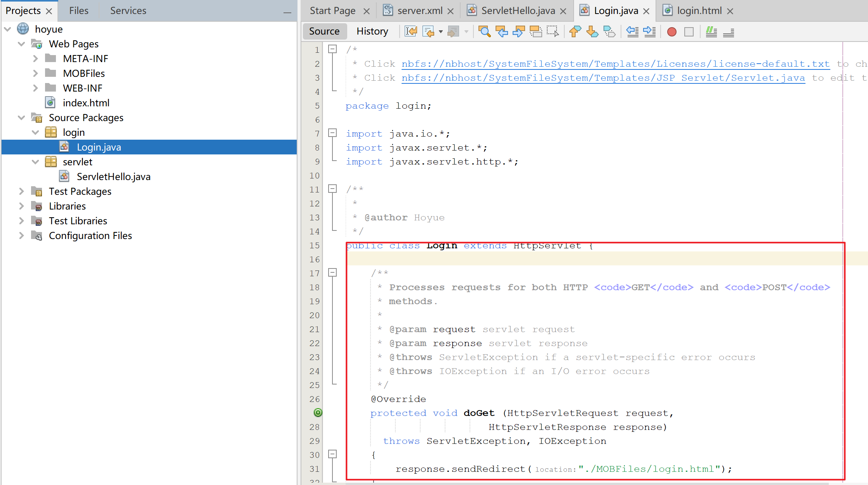The image size is (868, 485).
Task: Open the license-default.txt nbfs link
Action: 616,64
